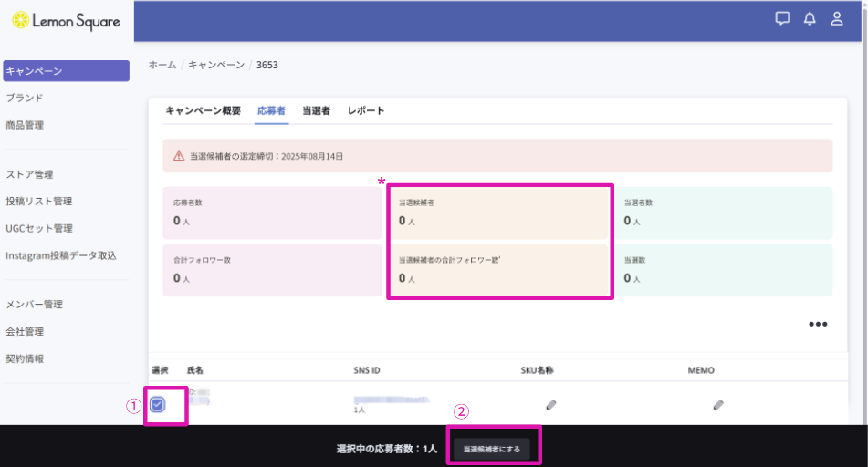This screenshot has width=868, height=467.
Task: Open UGCセット管理 in the sidebar
Action: point(38,228)
